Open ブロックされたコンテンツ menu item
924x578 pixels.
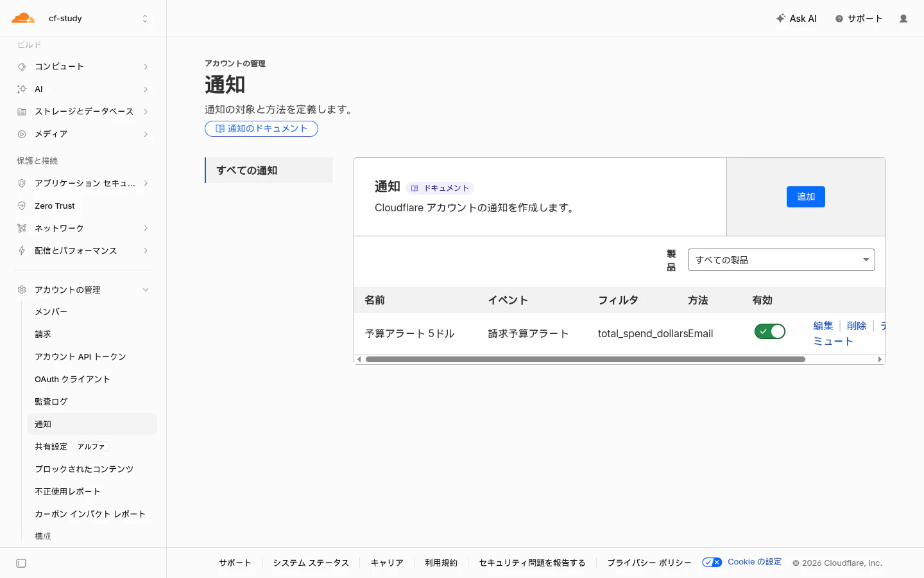(x=92, y=469)
